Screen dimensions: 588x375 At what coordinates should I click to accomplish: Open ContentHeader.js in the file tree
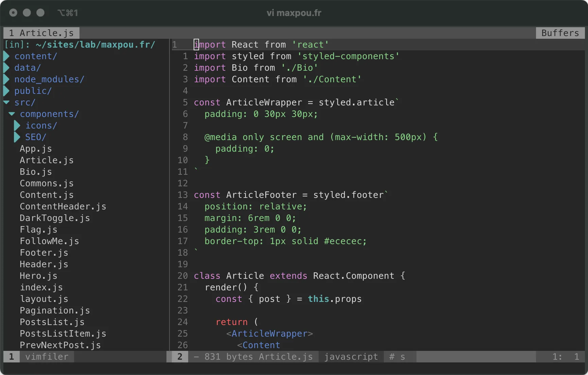(63, 206)
